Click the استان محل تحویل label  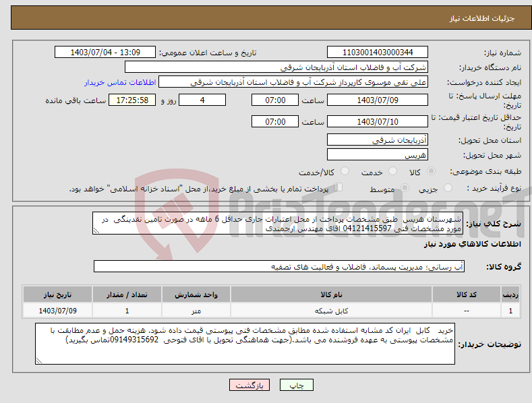point(490,140)
